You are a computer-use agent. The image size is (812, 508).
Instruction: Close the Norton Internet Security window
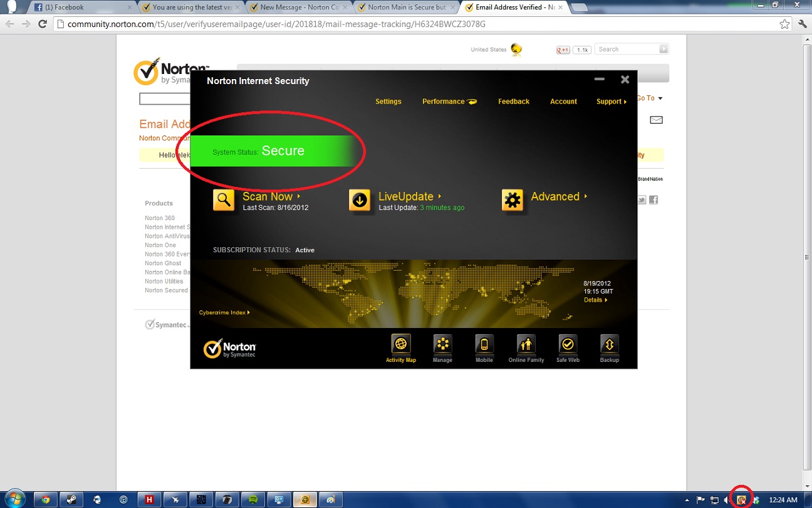tap(625, 80)
